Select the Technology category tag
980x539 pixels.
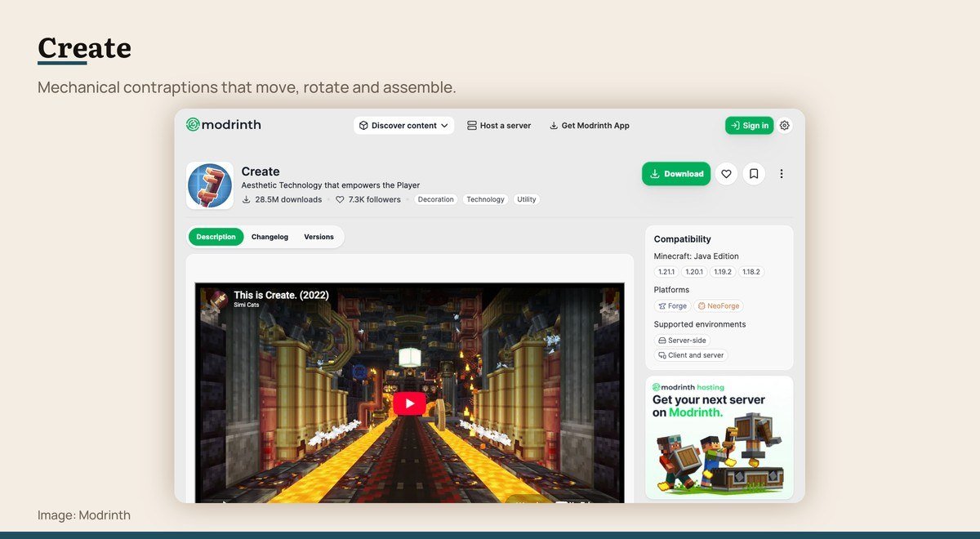(485, 199)
